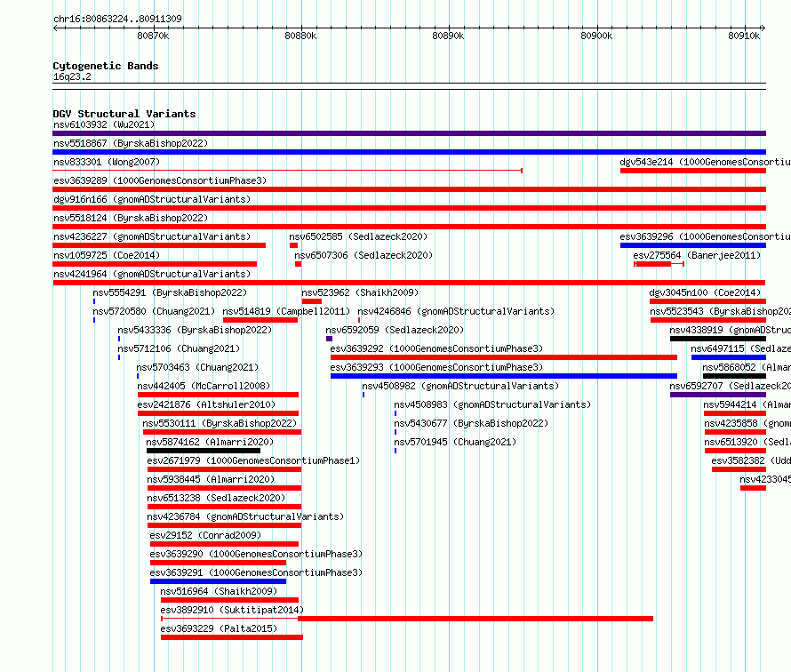Select nsv4236784 (gnomADStructuralVariants) label
The image size is (791, 672).
coord(245,516)
